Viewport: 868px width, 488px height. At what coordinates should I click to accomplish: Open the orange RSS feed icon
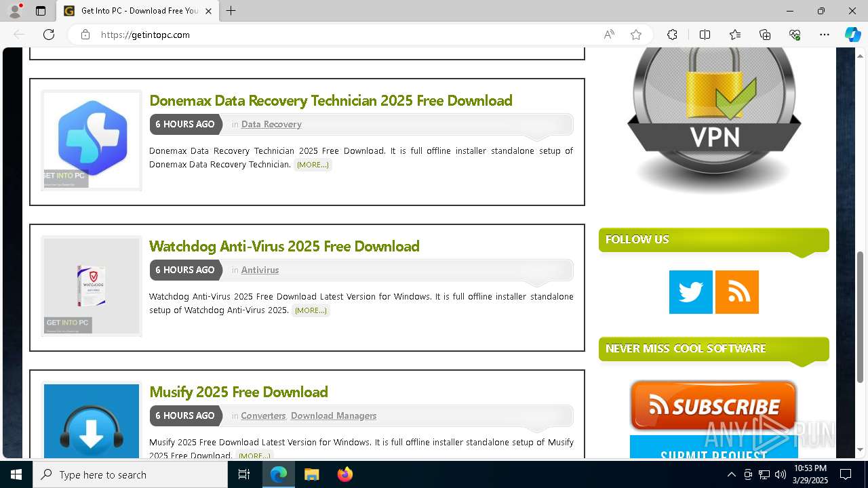click(737, 292)
